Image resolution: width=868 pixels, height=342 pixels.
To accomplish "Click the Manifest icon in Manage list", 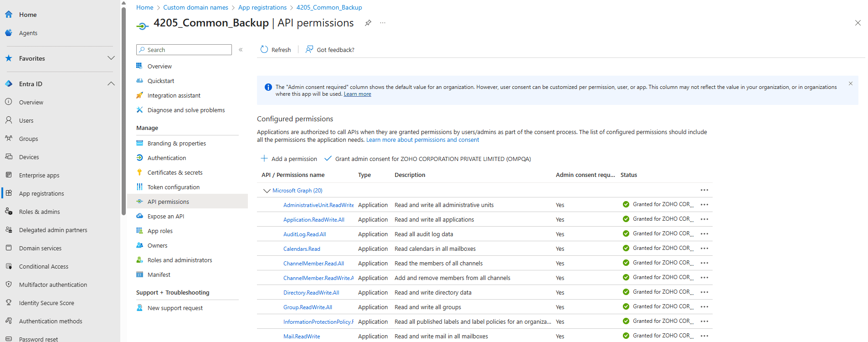I will (140, 275).
